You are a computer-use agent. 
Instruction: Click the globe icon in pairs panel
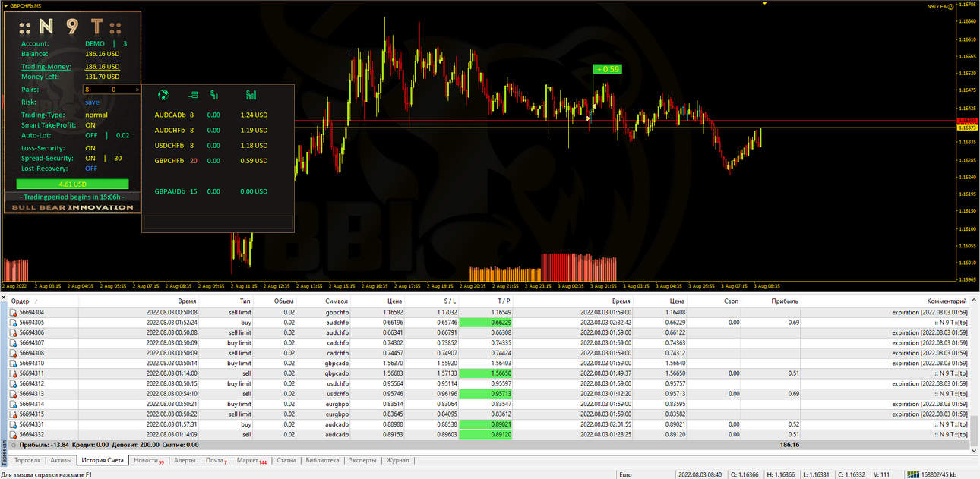[163, 95]
